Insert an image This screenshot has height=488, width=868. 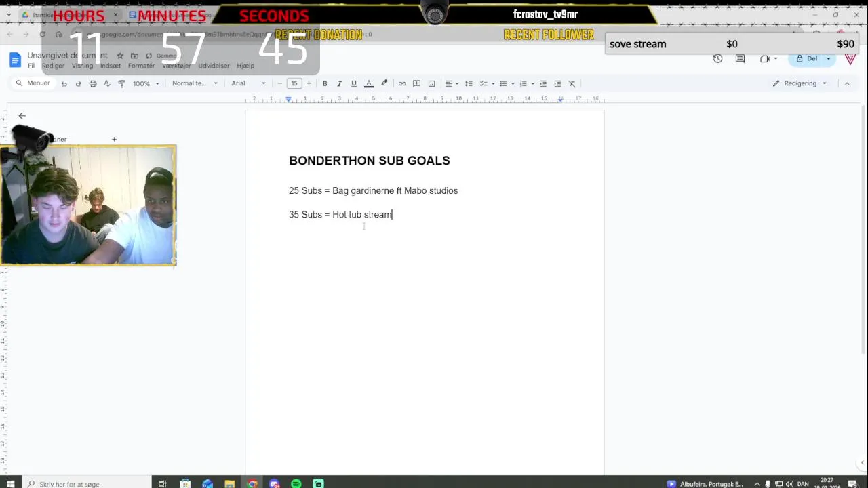[x=431, y=83]
